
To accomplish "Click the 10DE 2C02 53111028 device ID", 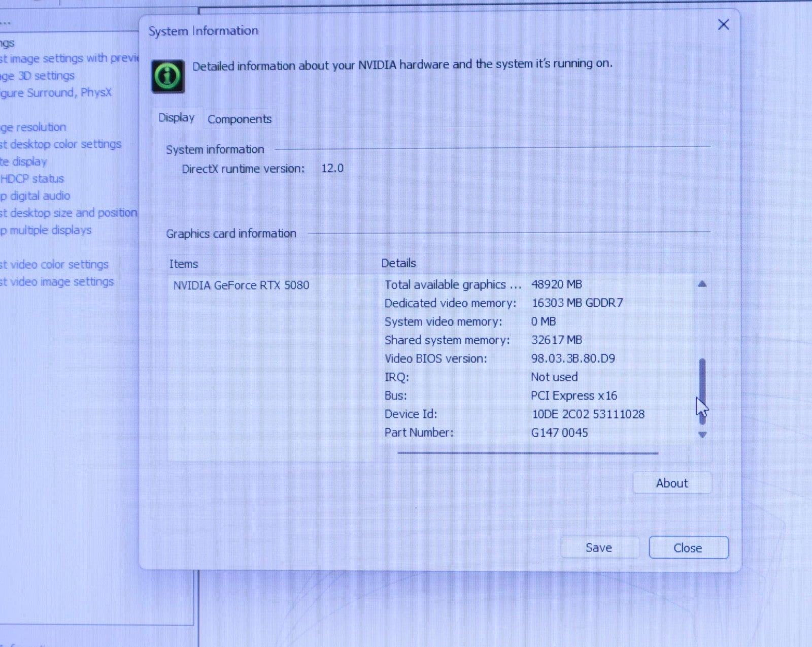I will tap(588, 414).
